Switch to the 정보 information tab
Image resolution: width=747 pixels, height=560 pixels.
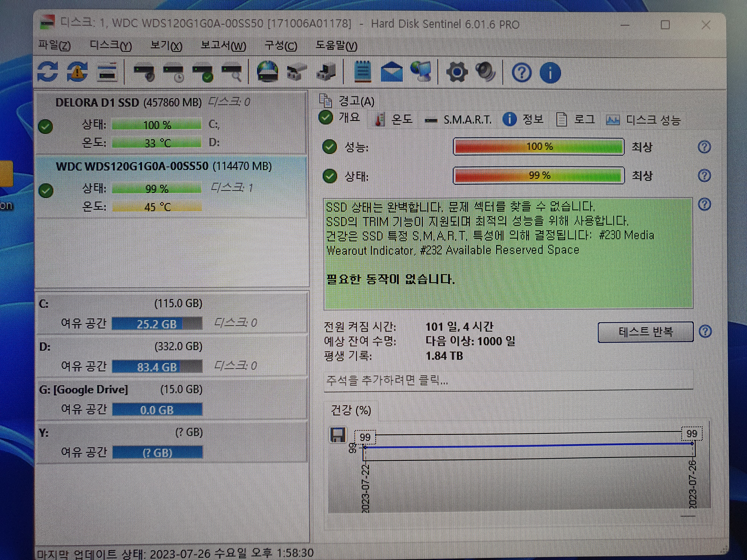(523, 119)
